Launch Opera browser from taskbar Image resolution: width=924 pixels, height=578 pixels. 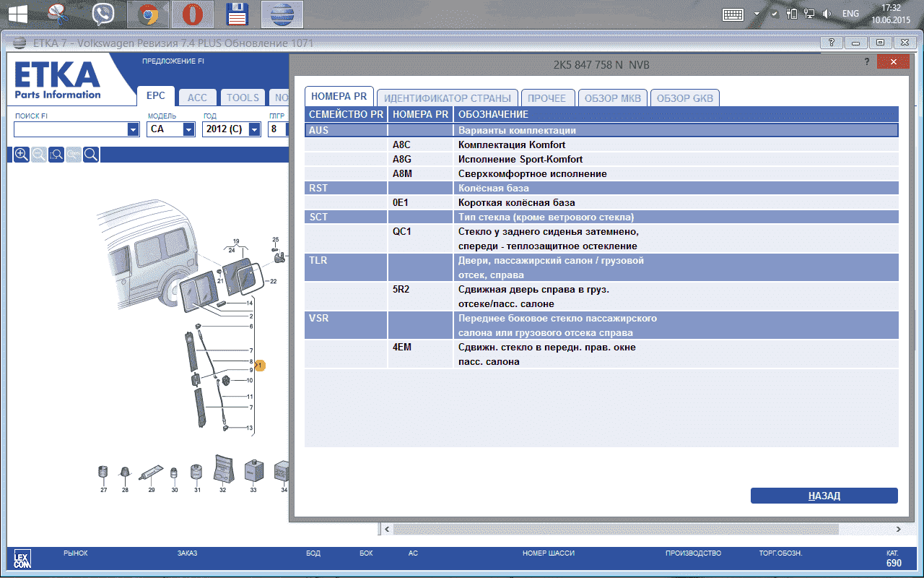[193, 14]
